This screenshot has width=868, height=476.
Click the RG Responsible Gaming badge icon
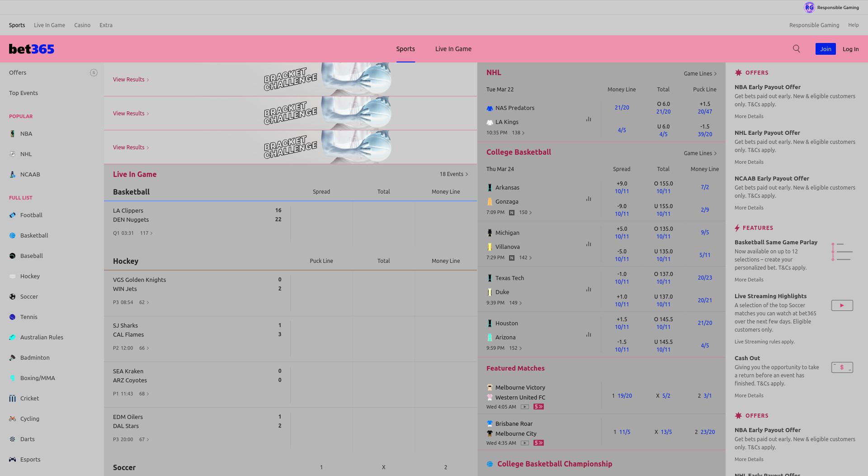click(809, 7)
